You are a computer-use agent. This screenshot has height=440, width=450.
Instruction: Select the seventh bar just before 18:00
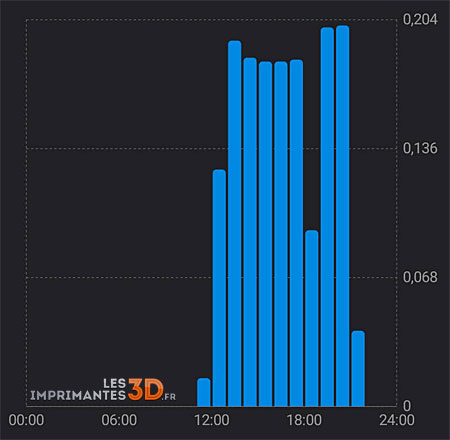(296, 233)
